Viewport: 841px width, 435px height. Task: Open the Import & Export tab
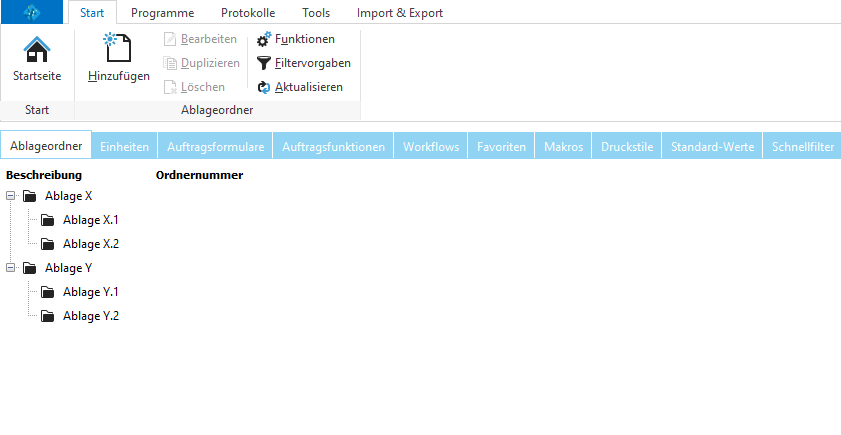click(400, 13)
